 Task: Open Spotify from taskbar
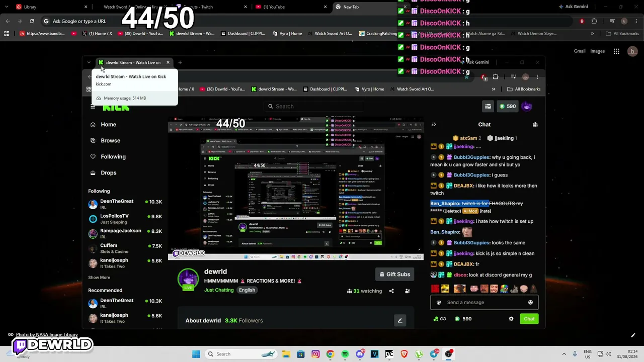pyautogui.click(x=345, y=354)
